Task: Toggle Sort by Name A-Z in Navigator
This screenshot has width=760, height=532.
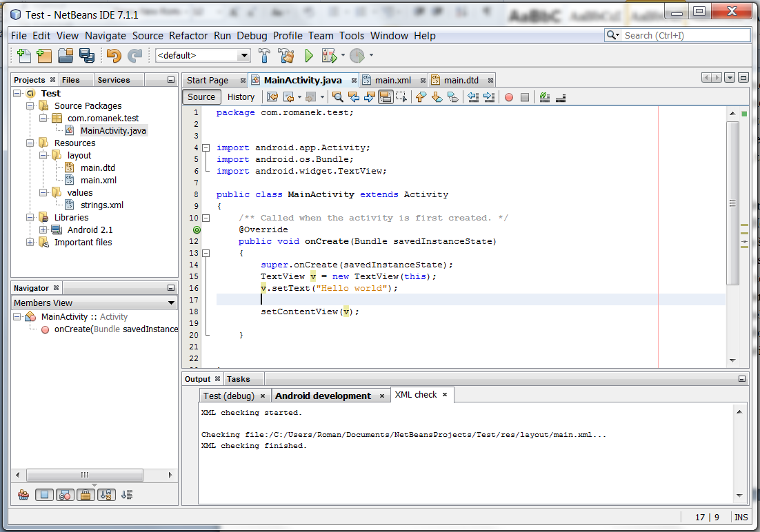Action: (107, 495)
